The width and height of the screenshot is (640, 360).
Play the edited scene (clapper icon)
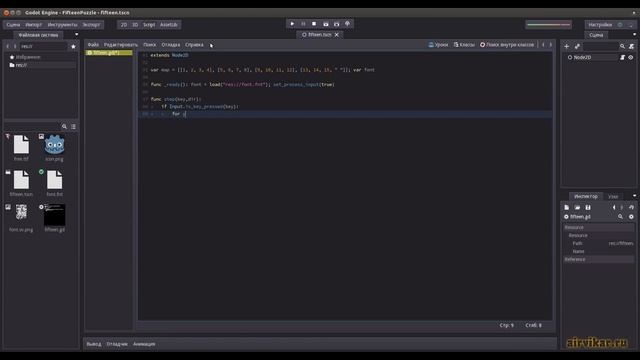click(325, 24)
